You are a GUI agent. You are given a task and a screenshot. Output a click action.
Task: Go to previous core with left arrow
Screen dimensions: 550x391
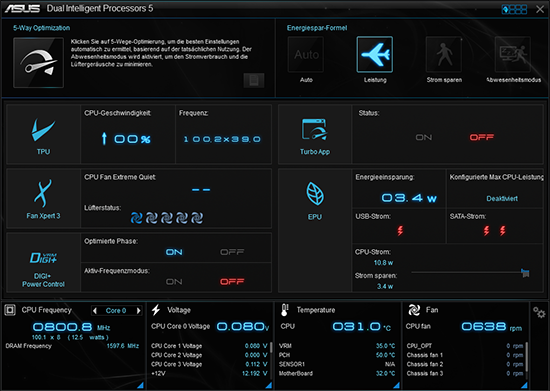point(95,311)
